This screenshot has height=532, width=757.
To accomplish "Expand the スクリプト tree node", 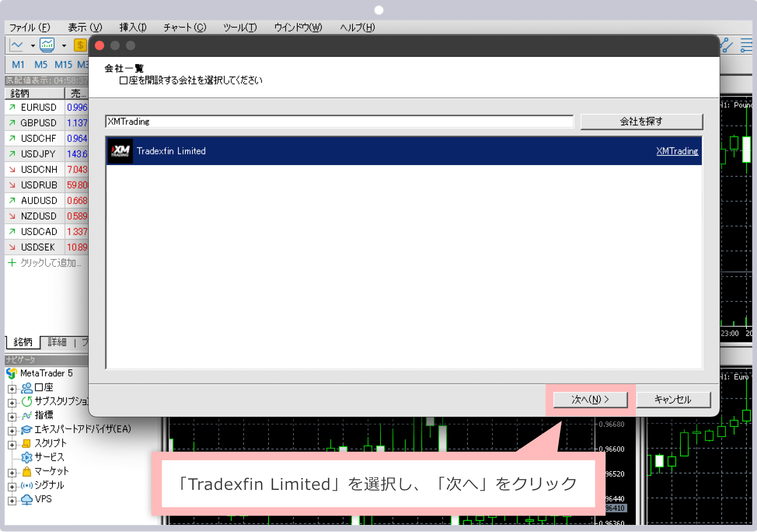I will (x=12, y=445).
